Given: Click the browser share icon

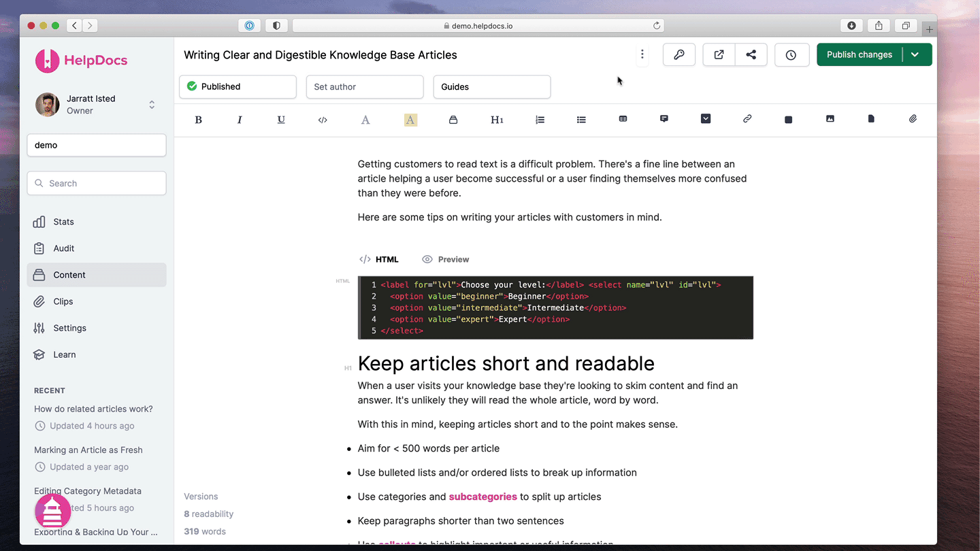Looking at the screenshot, I should 879,26.
